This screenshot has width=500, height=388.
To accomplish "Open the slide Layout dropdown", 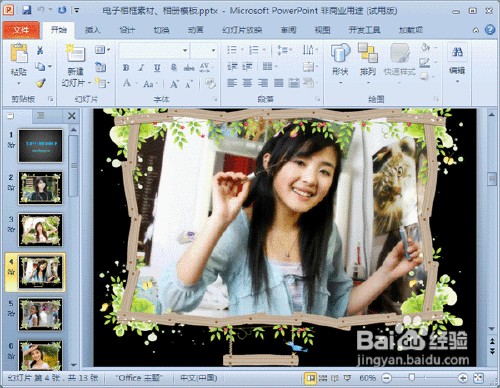I will (x=102, y=50).
